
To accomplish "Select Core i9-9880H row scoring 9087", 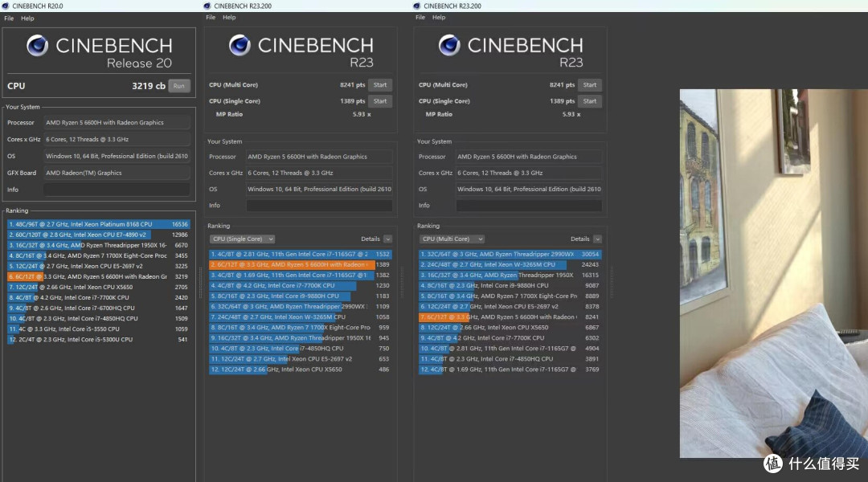I will 510,285.
